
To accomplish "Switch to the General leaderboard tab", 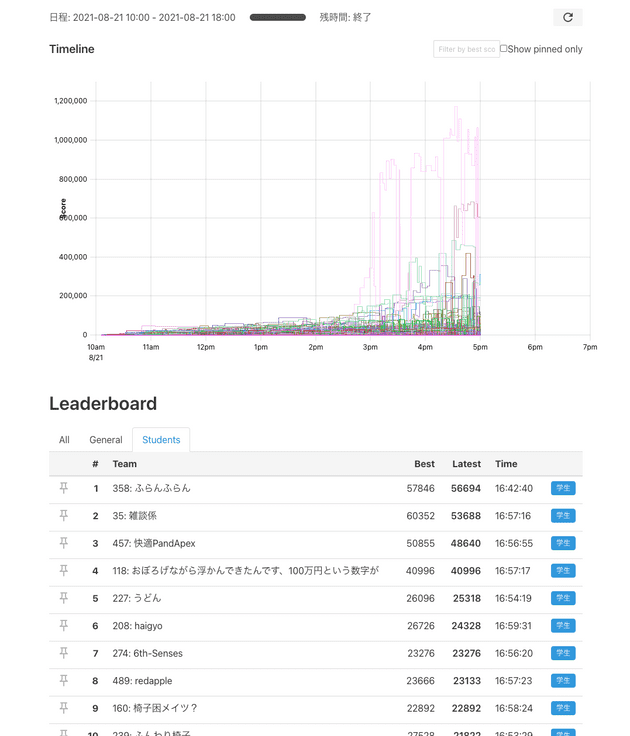I will click(106, 440).
